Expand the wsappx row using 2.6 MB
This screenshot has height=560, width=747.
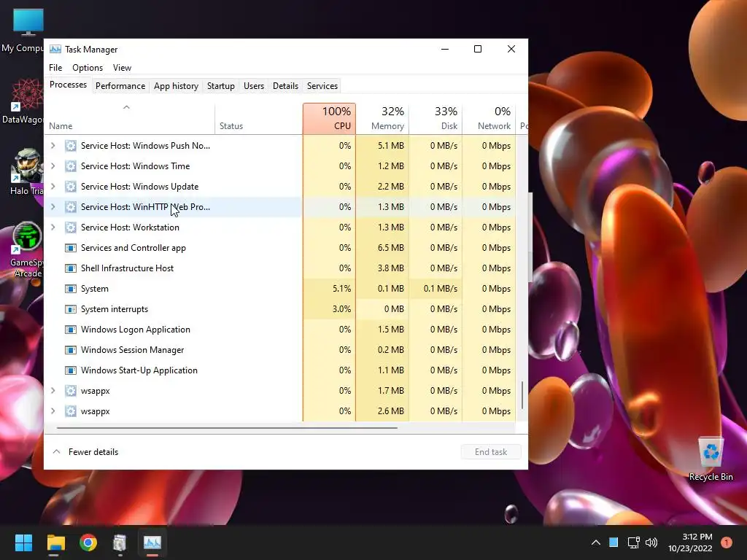click(53, 411)
